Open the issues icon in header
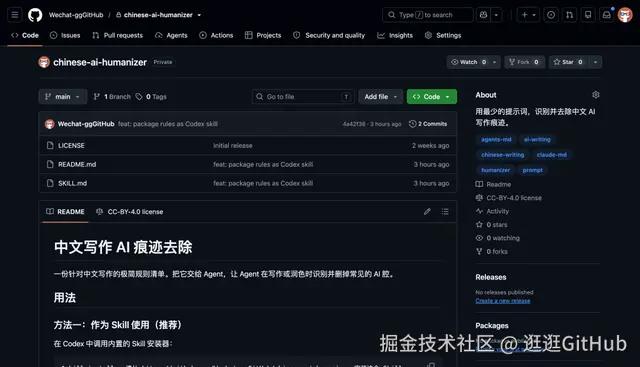 pos(551,15)
